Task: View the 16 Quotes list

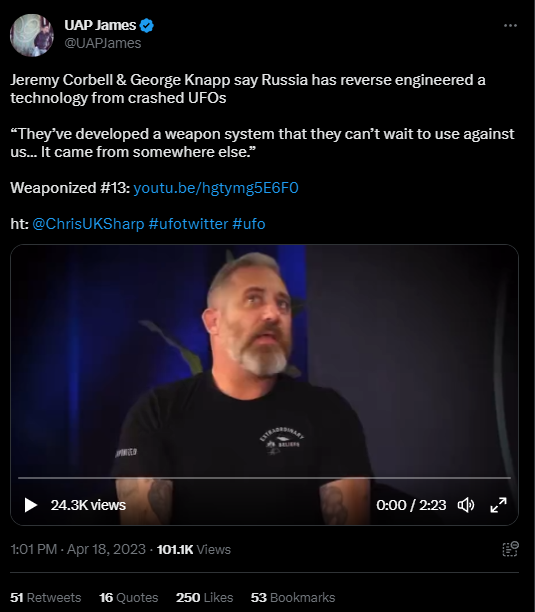Action: (129, 598)
